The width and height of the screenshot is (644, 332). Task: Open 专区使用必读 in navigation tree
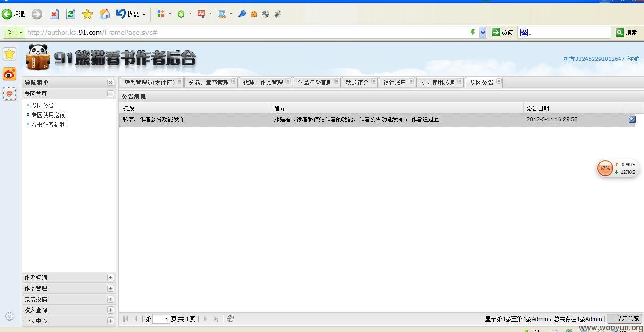[48, 115]
